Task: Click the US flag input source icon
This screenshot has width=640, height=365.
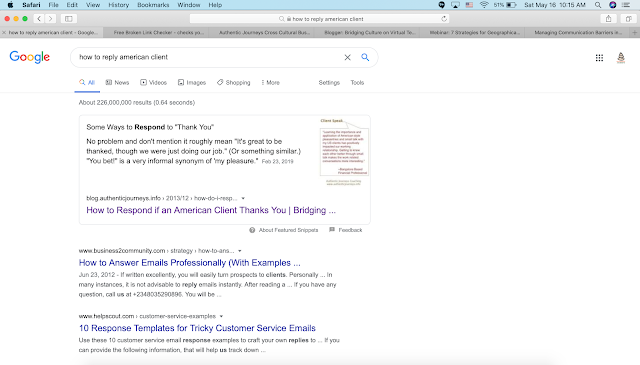Action: click(469, 5)
